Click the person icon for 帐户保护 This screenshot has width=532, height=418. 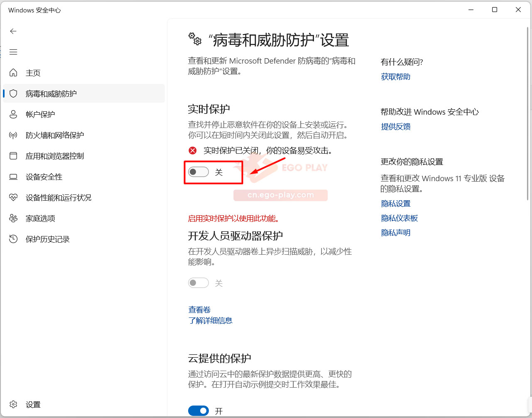[x=13, y=114]
